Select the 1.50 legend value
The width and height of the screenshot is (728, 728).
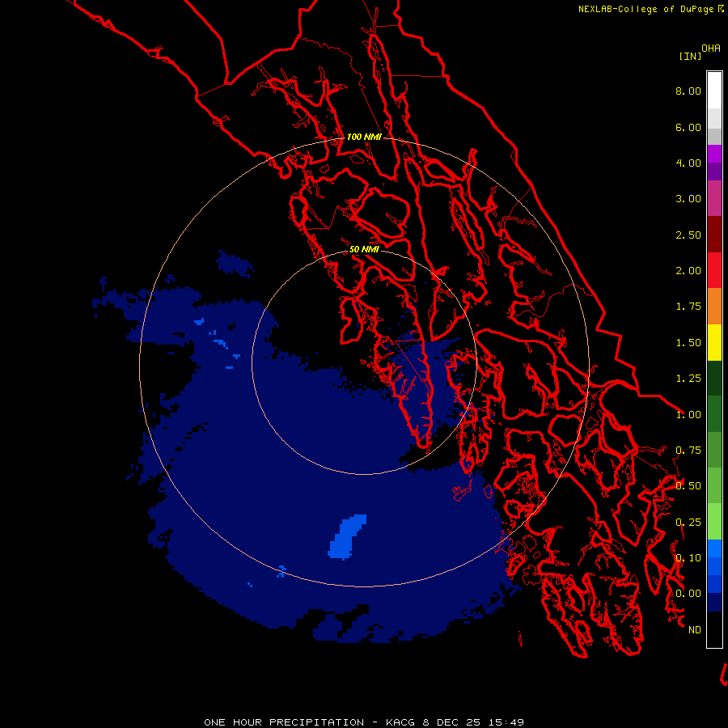tap(688, 343)
